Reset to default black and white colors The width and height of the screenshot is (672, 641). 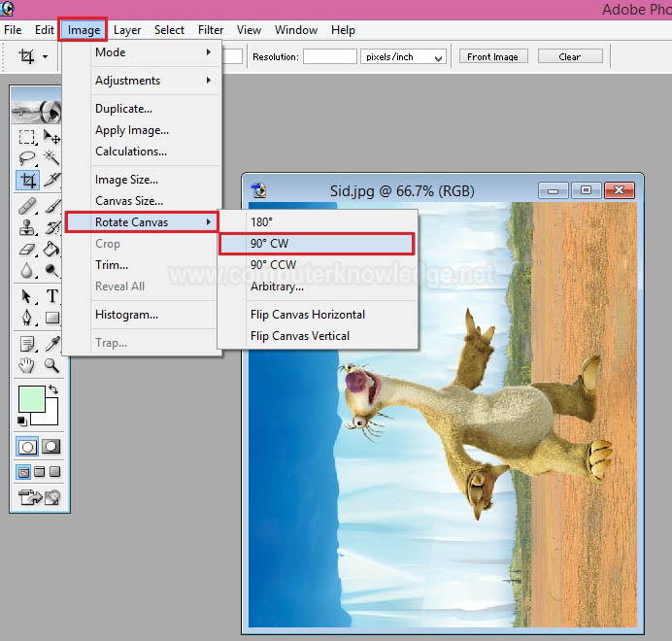click(x=22, y=422)
